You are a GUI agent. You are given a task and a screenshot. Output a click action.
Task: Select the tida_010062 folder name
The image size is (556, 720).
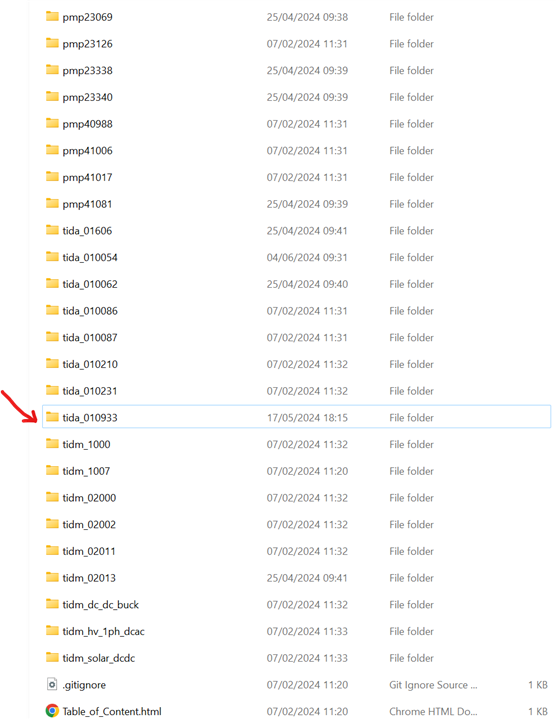(90, 284)
